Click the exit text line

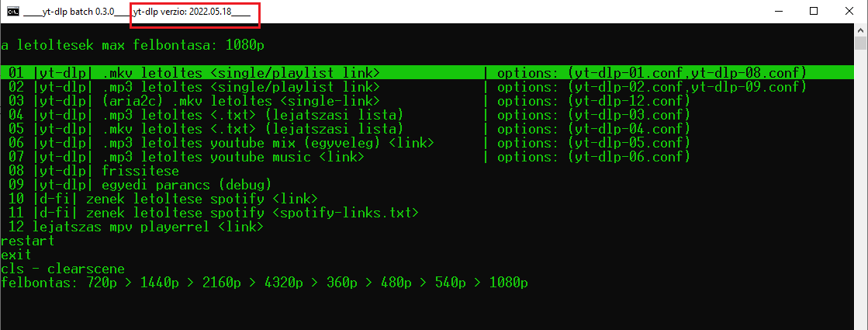[16, 255]
